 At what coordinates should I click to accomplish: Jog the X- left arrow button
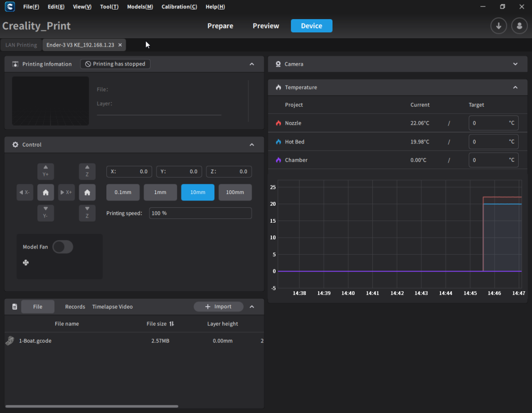coord(25,192)
